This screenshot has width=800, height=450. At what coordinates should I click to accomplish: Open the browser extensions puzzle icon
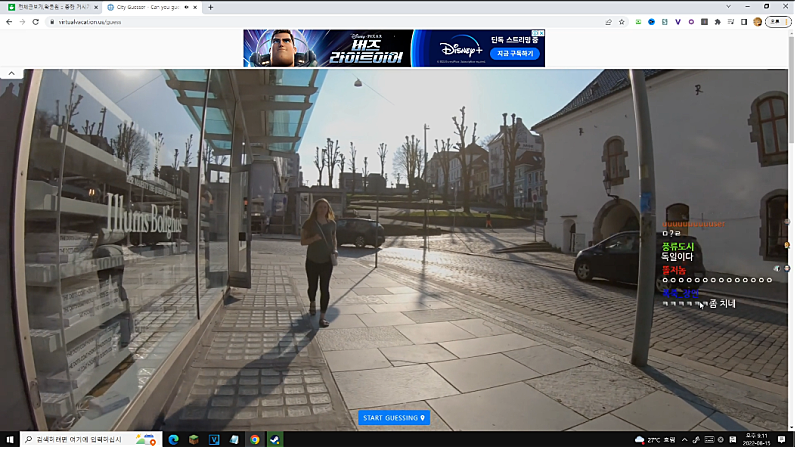717,21
